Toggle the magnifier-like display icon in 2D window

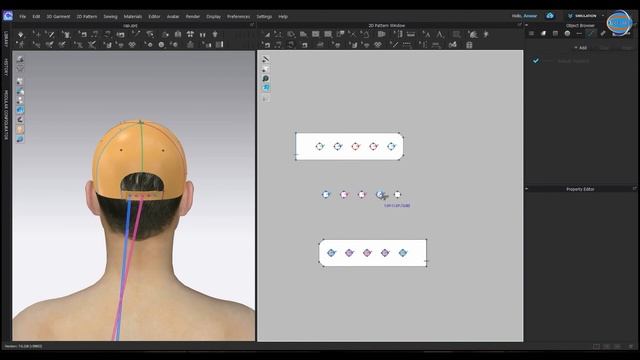(266, 78)
